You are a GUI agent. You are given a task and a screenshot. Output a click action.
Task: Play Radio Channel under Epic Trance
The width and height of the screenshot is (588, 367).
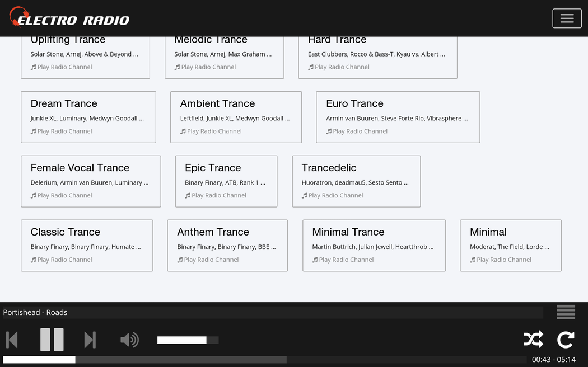[219, 196]
